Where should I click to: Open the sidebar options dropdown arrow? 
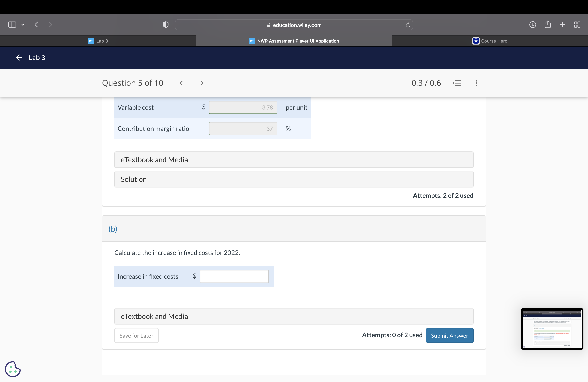[x=23, y=24]
